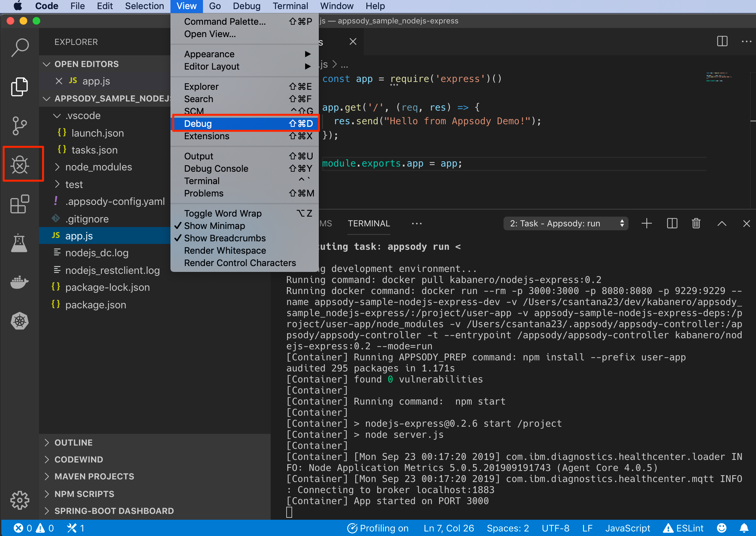Click the tools status bar item
Viewport: 756px width, 536px height.
[x=75, y=528]
